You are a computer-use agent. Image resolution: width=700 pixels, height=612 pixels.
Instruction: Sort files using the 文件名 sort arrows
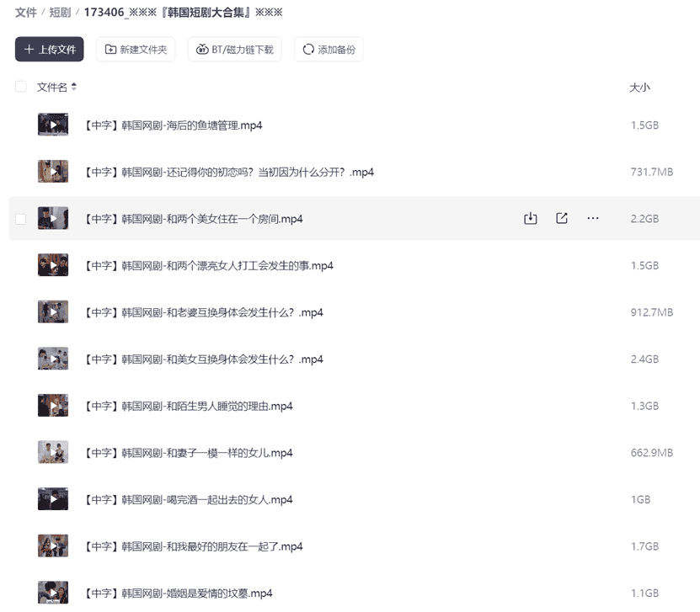73,87
